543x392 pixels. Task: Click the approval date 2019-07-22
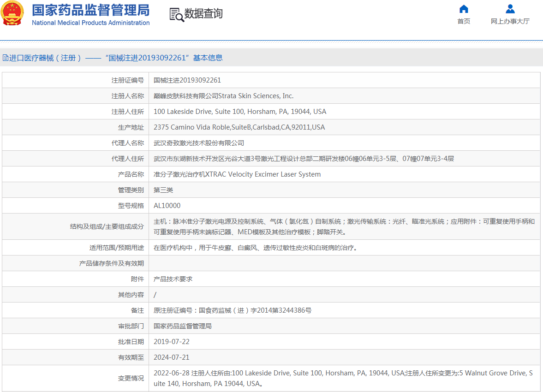[x=171, y=342]
